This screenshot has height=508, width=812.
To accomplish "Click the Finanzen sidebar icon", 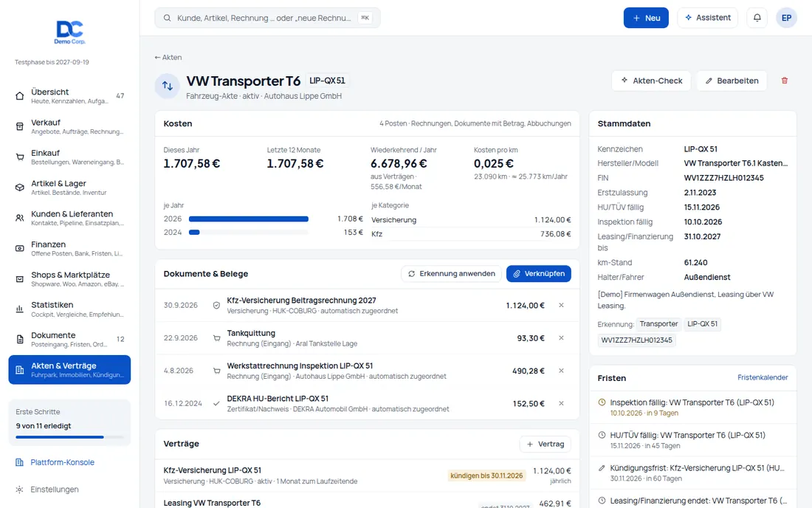I will (20, 249).
